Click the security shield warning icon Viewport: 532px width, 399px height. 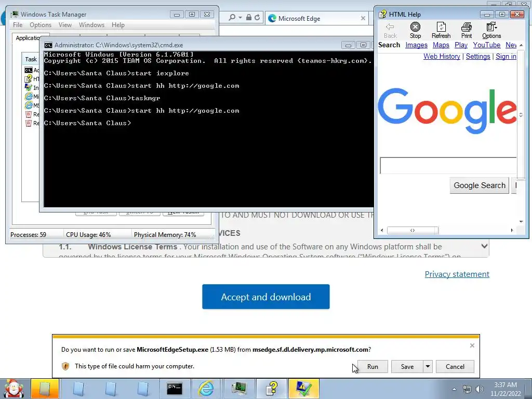coord(65,366)
